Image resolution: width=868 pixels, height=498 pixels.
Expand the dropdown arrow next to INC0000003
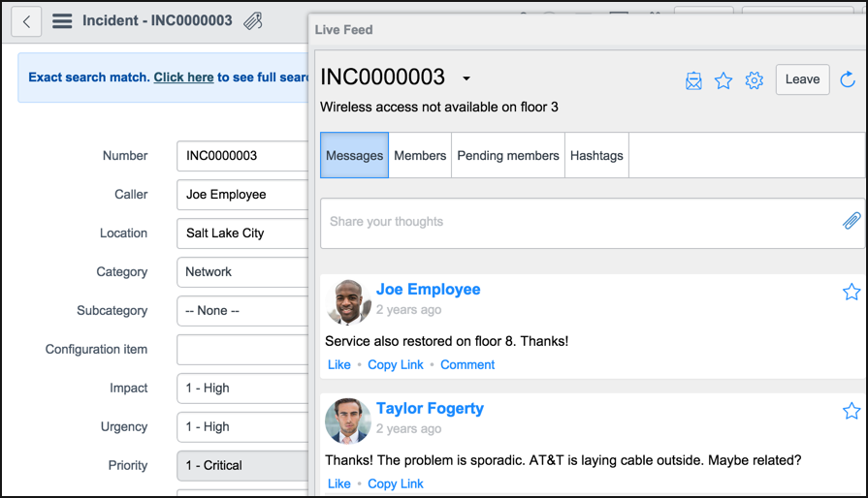466,78
